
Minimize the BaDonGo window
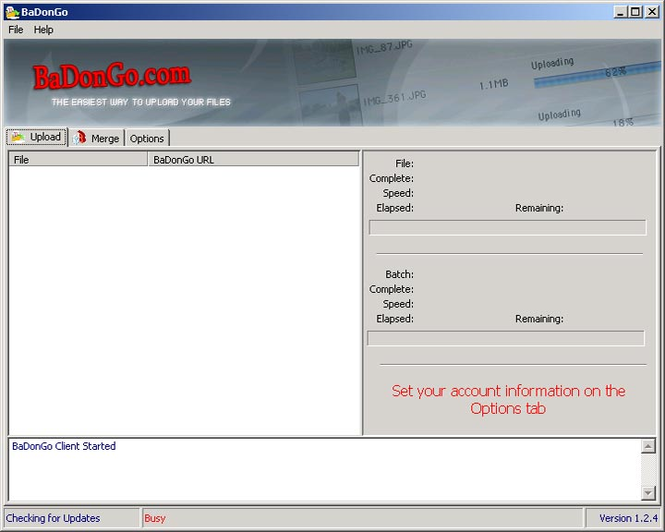[x=620, y=12]
